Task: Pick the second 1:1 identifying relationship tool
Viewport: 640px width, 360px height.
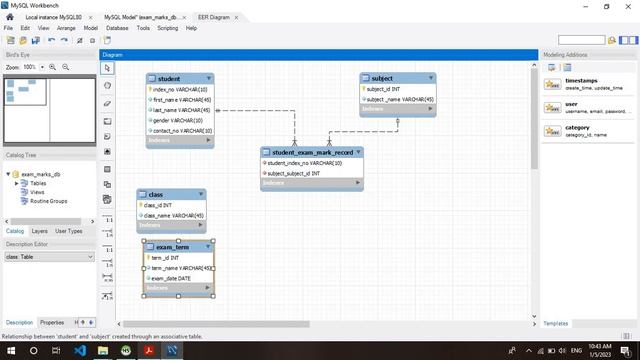Action: pyautogui.click(x=107, y=247)
